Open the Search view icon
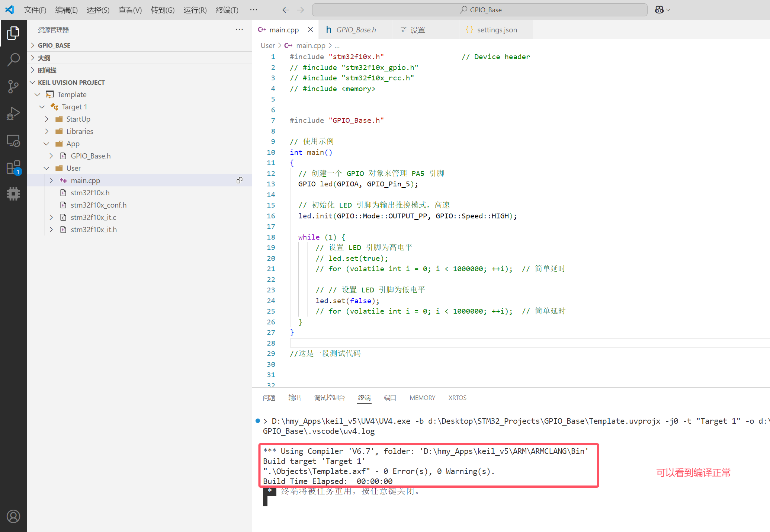 click(x=13, y=60)
